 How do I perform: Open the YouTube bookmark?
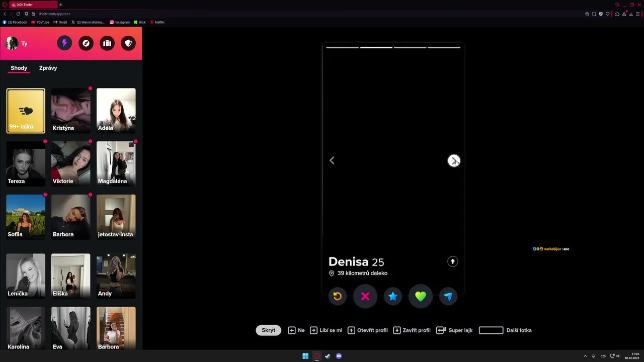coord(40,22)
